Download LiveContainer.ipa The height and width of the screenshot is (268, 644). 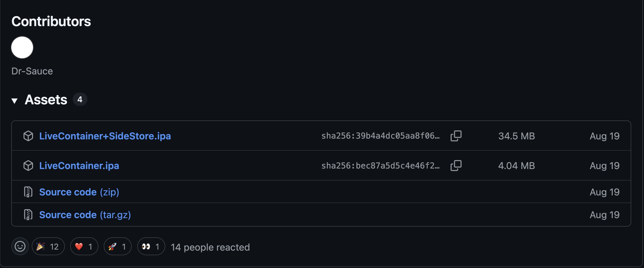pos(79,166)
